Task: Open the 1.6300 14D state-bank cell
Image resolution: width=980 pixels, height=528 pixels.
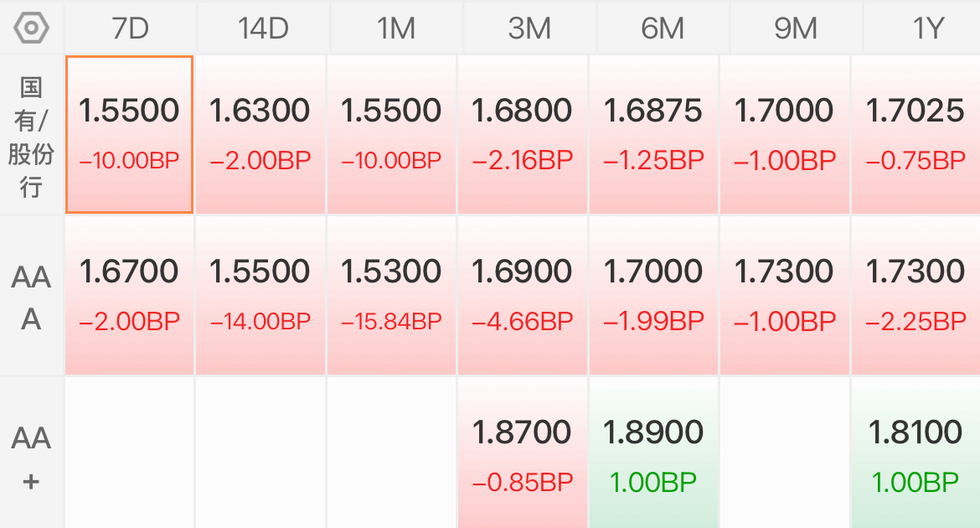Action: [x=260, y=134]
